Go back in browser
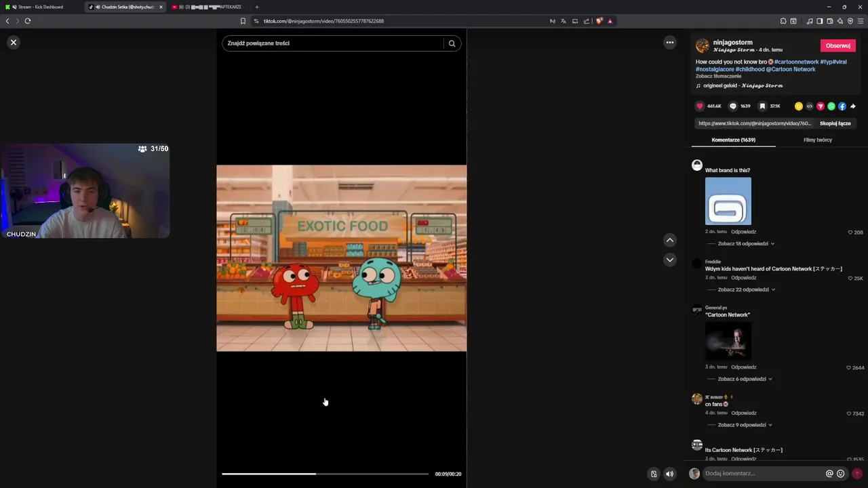 (7, 21)
